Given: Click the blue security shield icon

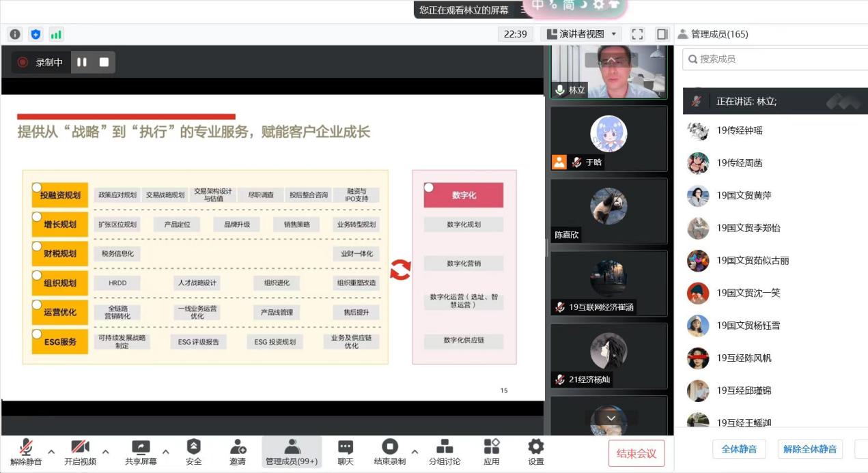Looking at the screenshot, I should click(36, 34).
